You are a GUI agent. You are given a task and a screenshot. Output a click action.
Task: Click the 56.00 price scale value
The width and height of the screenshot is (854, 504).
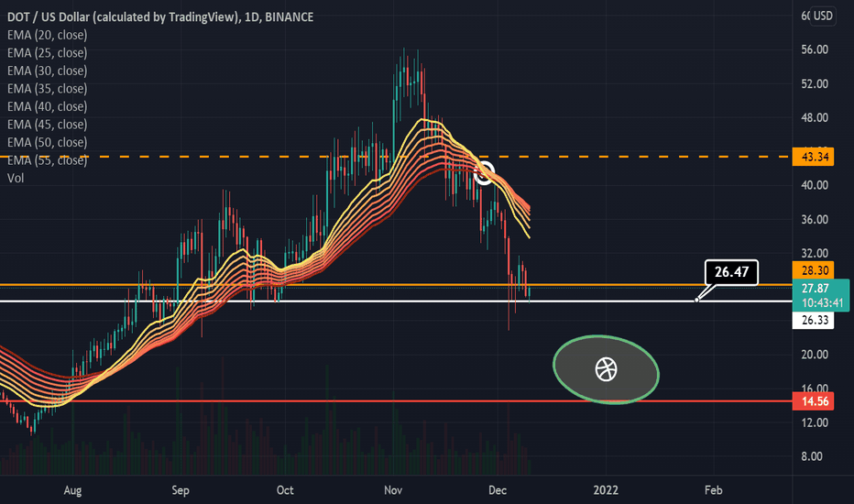click(815, 49)
